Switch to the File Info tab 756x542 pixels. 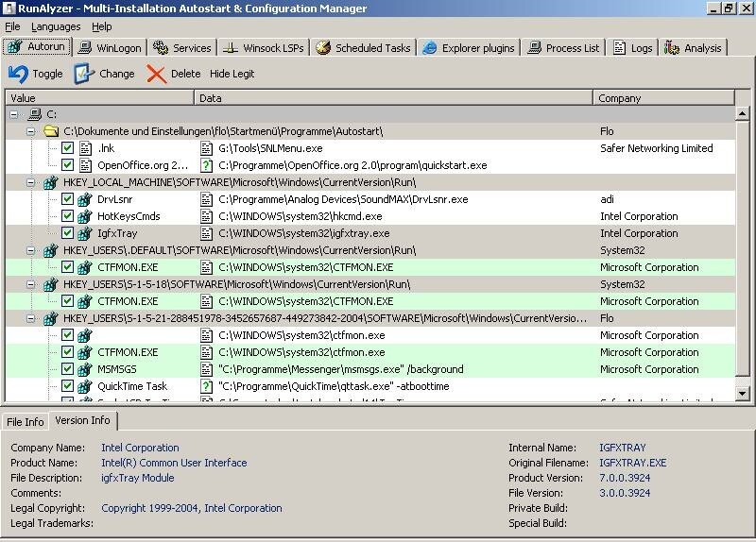(x=25, y=421)
